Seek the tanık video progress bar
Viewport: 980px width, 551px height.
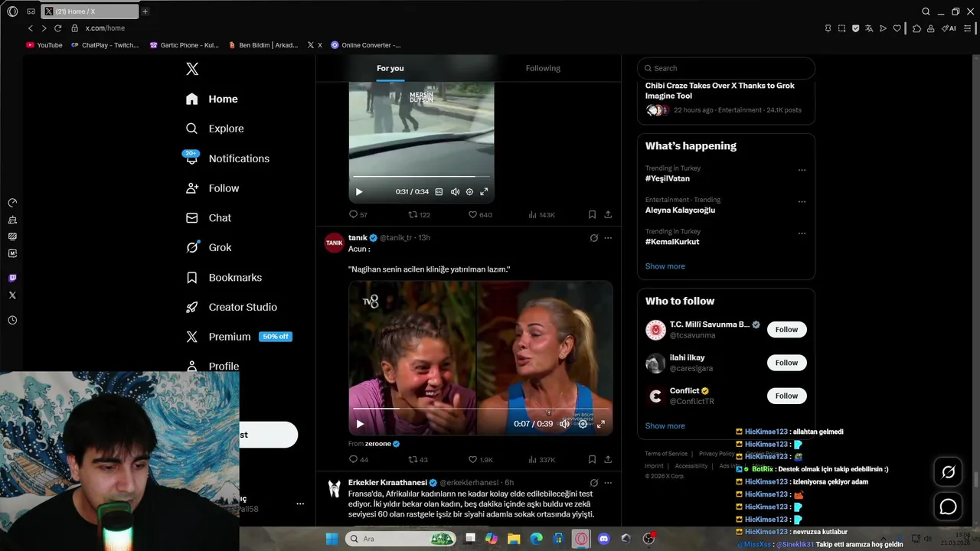click(x=481, y=409)
